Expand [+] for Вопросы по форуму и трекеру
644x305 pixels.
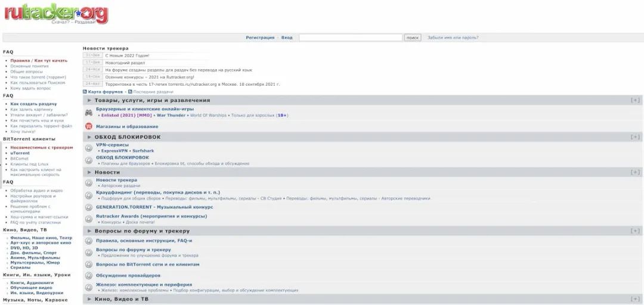click(x=635, y=231)
